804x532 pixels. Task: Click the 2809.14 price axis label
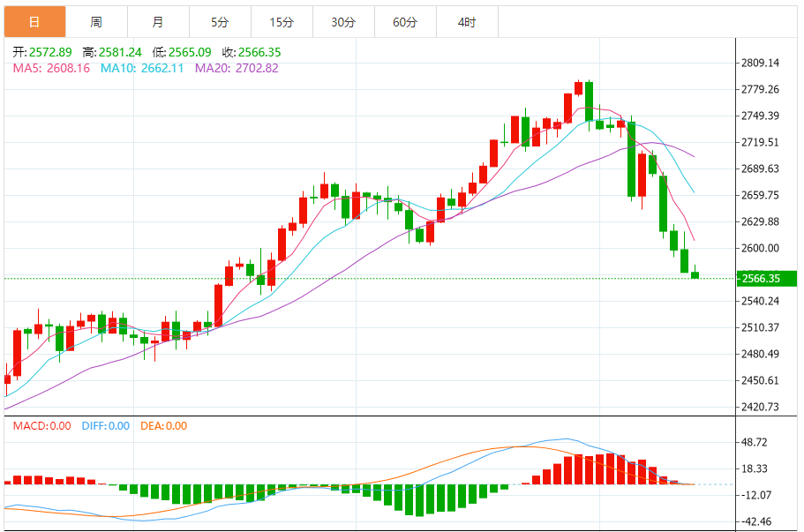pyautogui.click(x=761, y=63)
